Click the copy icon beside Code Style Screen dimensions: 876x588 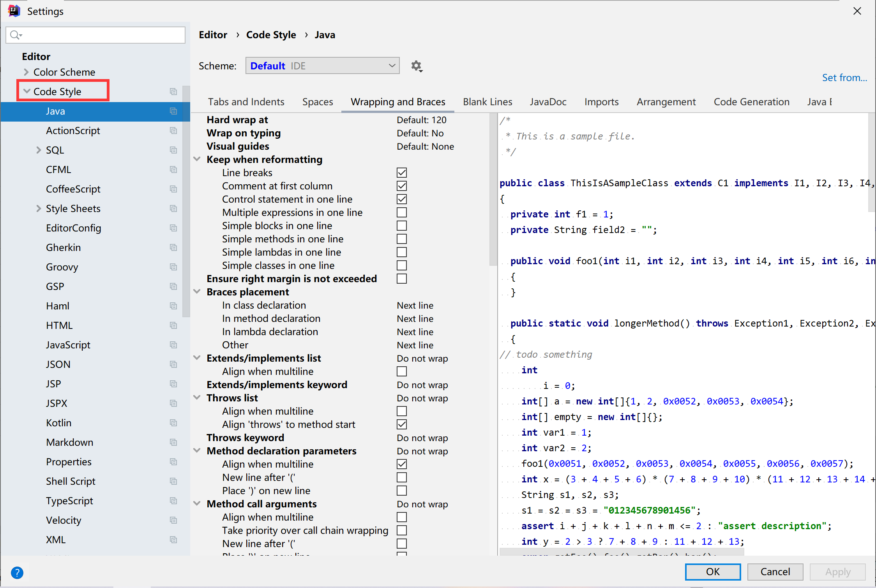tap(173, 92)
